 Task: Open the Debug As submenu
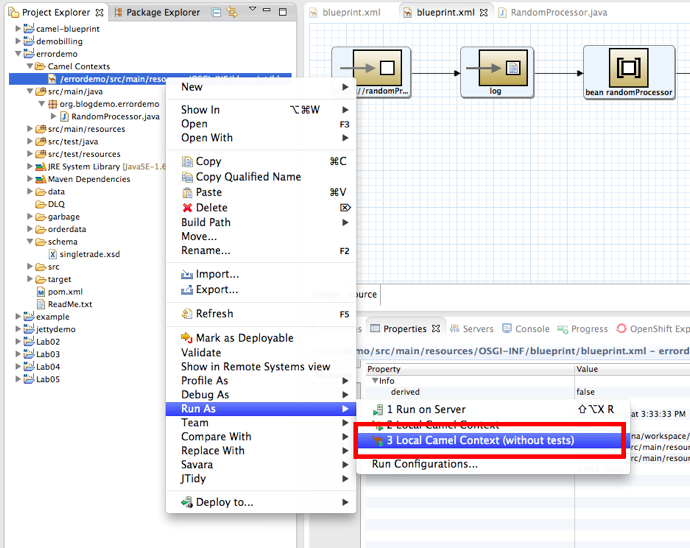coord(261,395)
